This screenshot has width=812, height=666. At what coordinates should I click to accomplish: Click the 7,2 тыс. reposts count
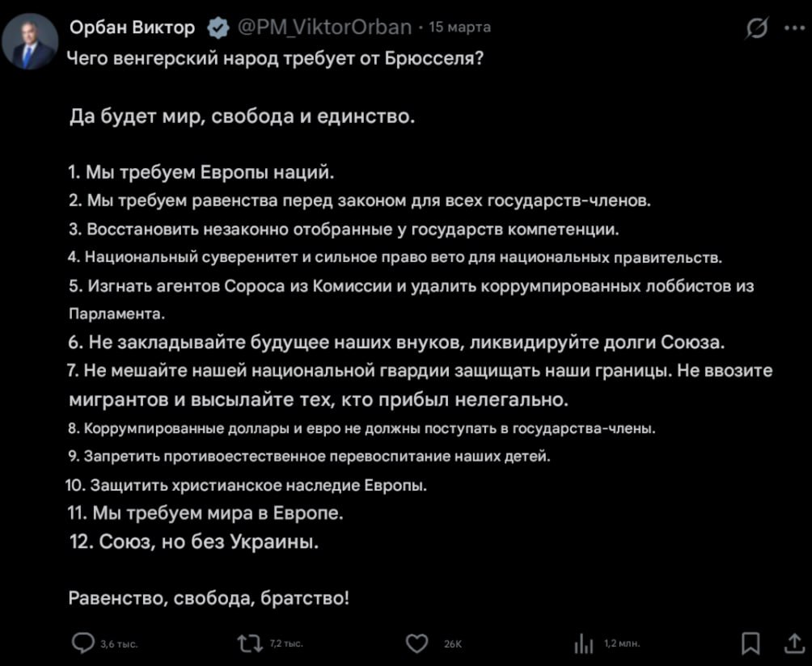285,644
